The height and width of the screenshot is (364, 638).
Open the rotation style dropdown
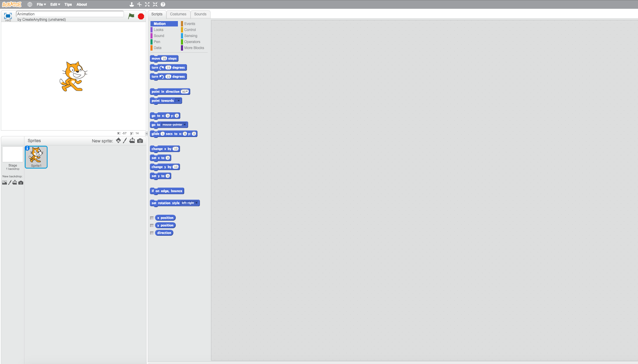(197, 203)
